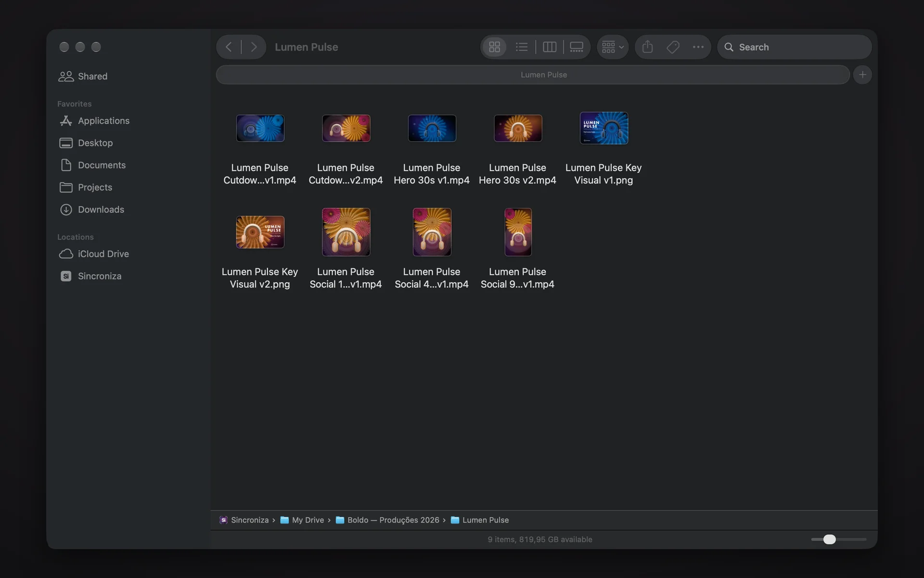Select the Lumen Pulse tab
The height and width of the screenshot is (578, 924).
click(x=533, y=75)
